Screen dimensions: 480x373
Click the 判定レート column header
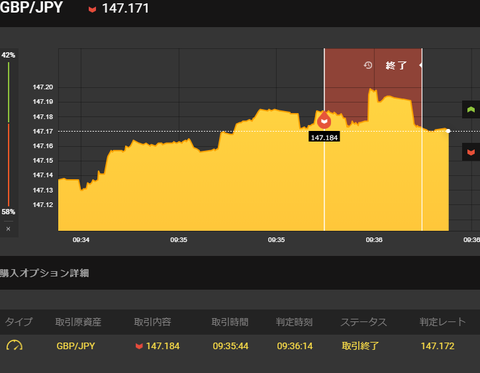(442, 322)
